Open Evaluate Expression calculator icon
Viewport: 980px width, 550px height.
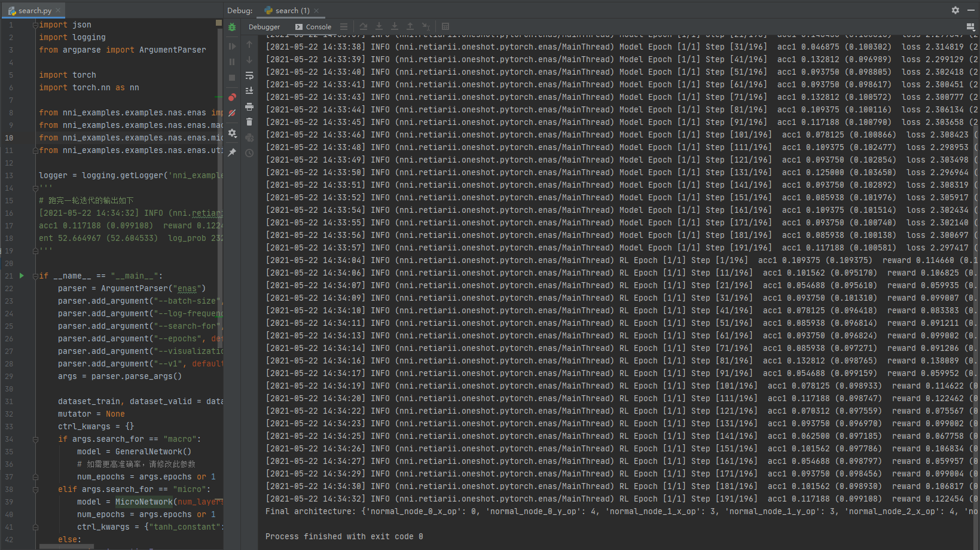coord(445,26)
